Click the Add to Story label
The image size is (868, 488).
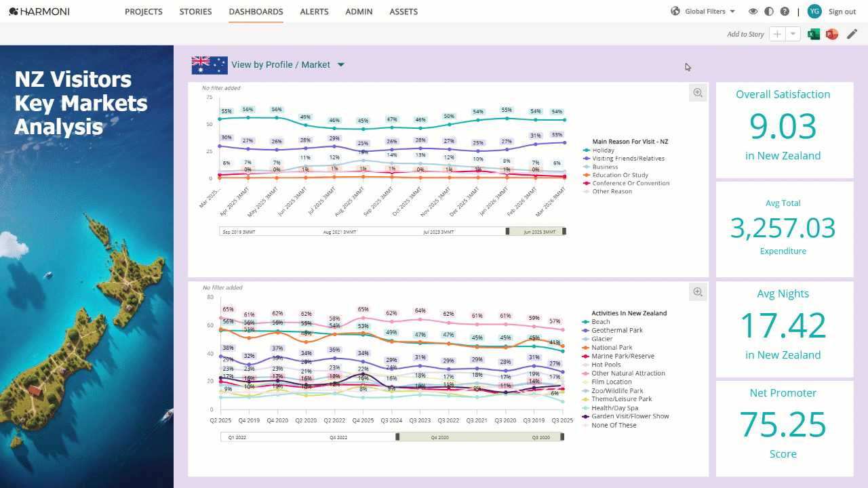[745, 34]
